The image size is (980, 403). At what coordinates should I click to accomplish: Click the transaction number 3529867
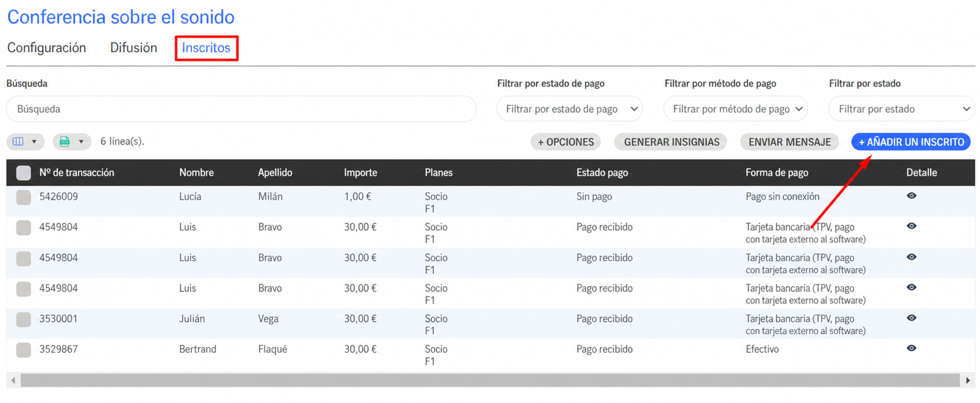pos(59,349)
